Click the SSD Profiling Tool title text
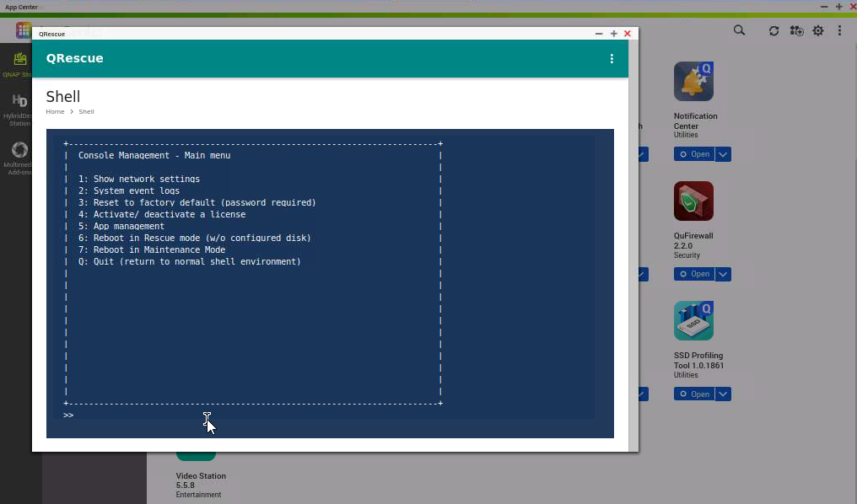This screenshot has width=857, height=504. 699,361
